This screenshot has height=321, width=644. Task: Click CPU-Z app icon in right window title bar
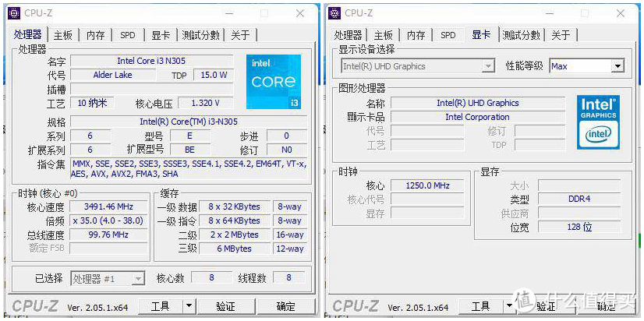[334, 13]
